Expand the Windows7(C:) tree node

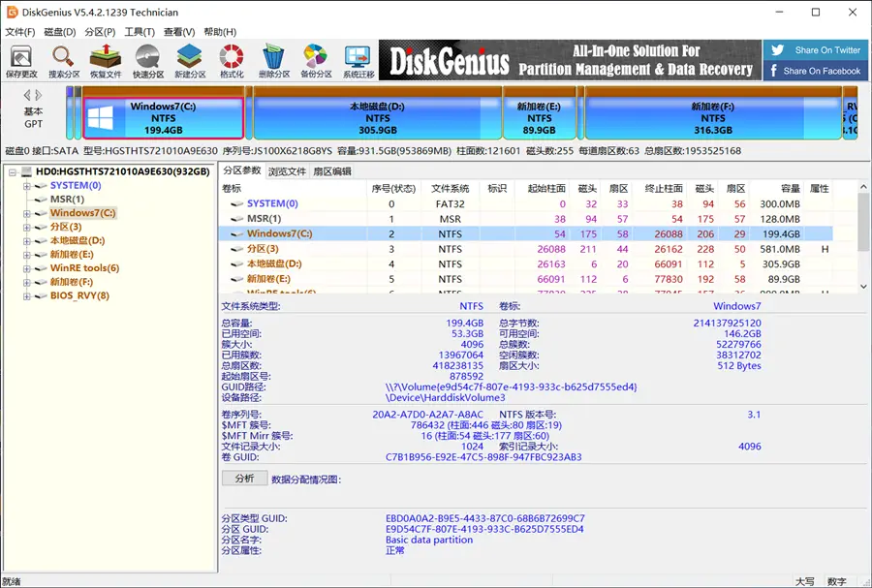(26, 213)
